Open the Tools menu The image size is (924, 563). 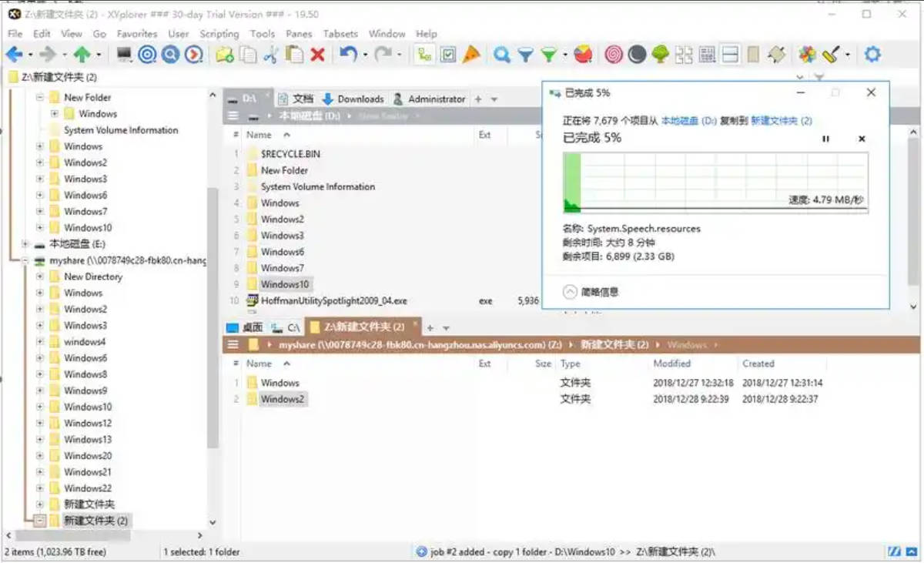(263, 34)
